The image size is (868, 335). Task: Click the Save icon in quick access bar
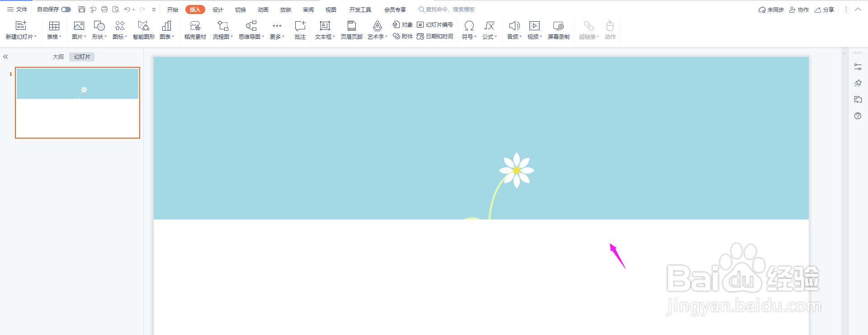click(82, 9)
